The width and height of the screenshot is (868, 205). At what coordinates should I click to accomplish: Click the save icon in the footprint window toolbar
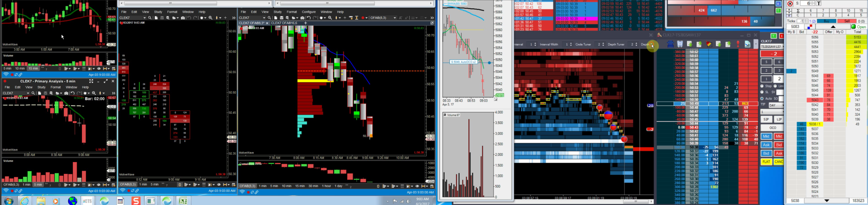coord(162,18)
